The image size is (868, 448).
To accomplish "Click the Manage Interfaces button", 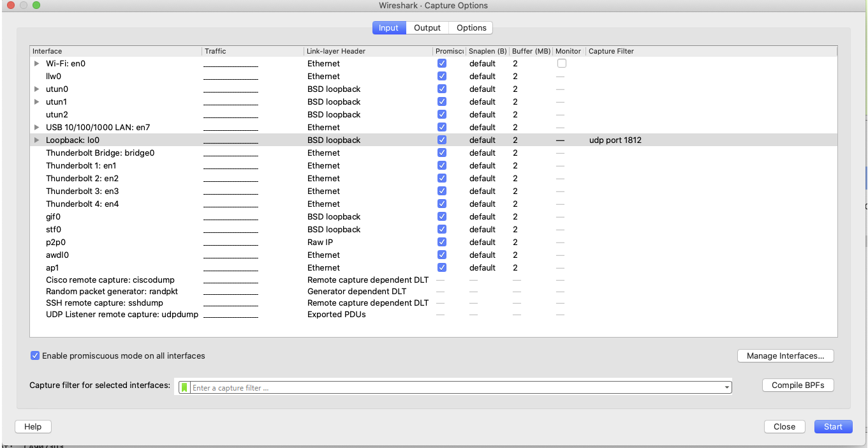I will pyautogui.click(x=785, y=355).
